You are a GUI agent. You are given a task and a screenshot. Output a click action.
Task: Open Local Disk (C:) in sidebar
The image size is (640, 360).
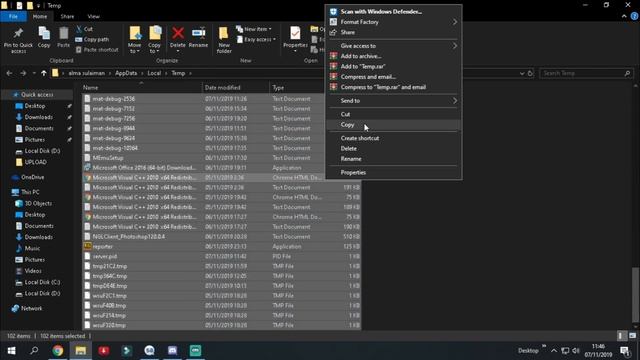(x=42, y=282)
